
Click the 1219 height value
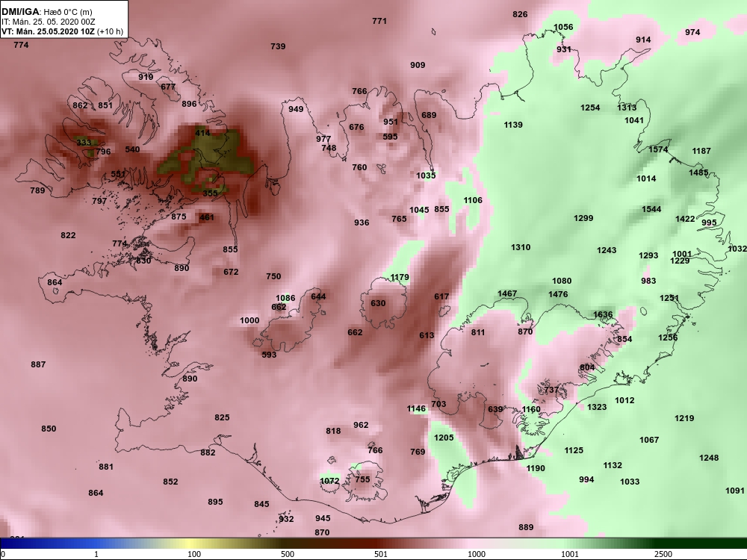tap(684, 418)
